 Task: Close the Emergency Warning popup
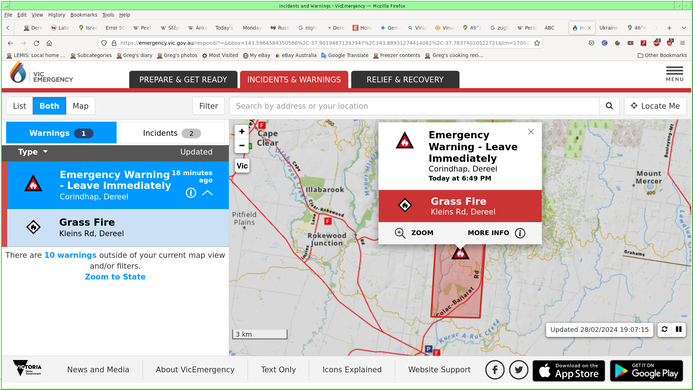tap(531, 132)
